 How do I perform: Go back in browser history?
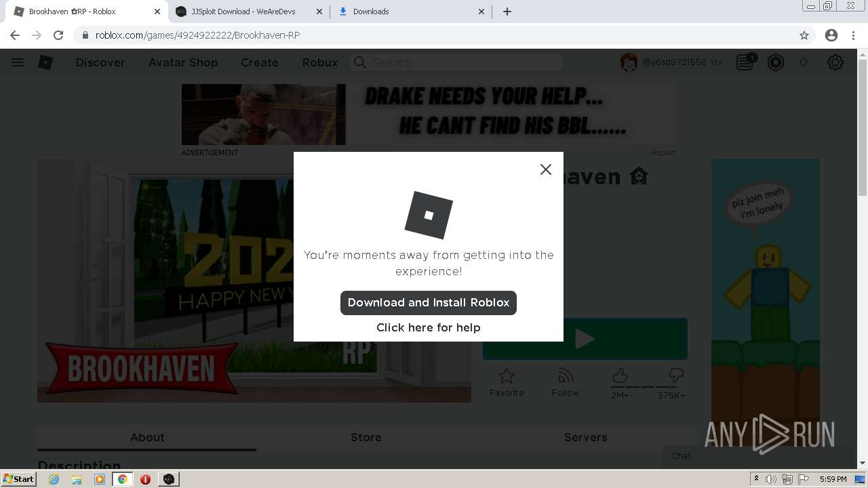tap(15, 35)
